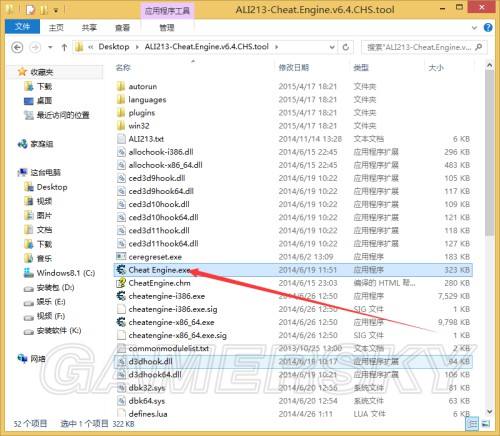Select dbk32.sys file icon
The image size is (500, 436).
point(121,388)
